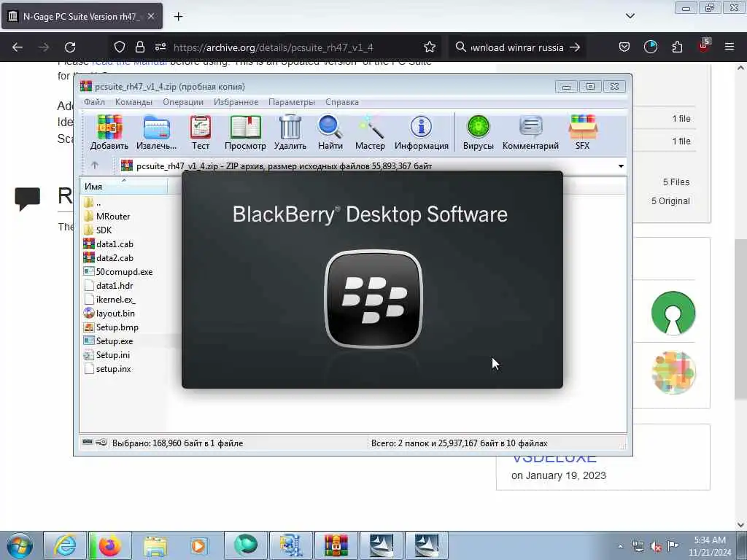This screenshot has width=747, height=560.
Task: Open the Найти (Find) search tool
Action: point(330,133)
